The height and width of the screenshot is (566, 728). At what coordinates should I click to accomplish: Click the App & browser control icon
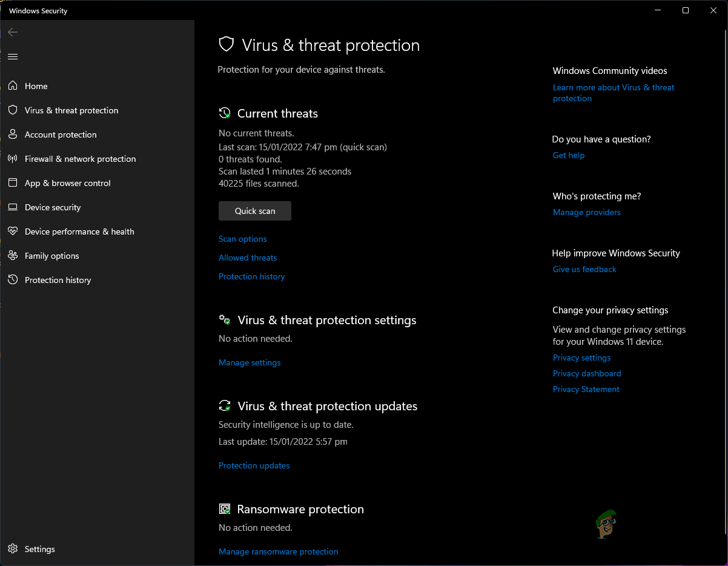(13, 183)
